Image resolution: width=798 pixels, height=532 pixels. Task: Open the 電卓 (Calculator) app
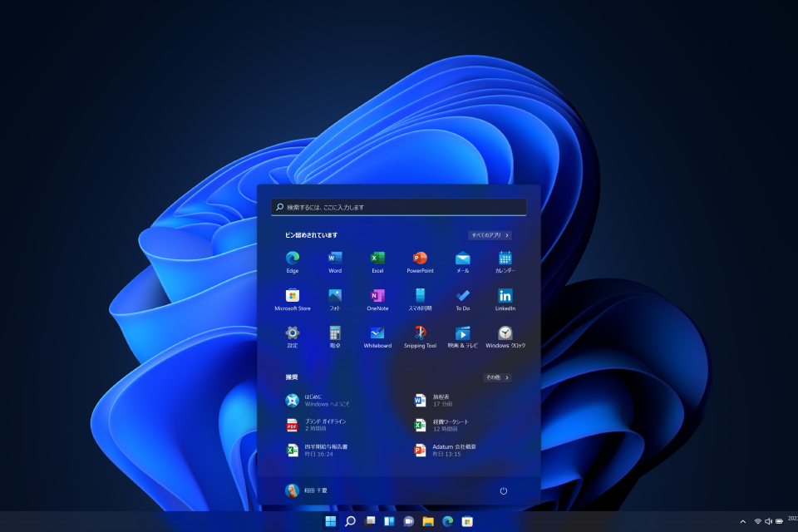334,334
